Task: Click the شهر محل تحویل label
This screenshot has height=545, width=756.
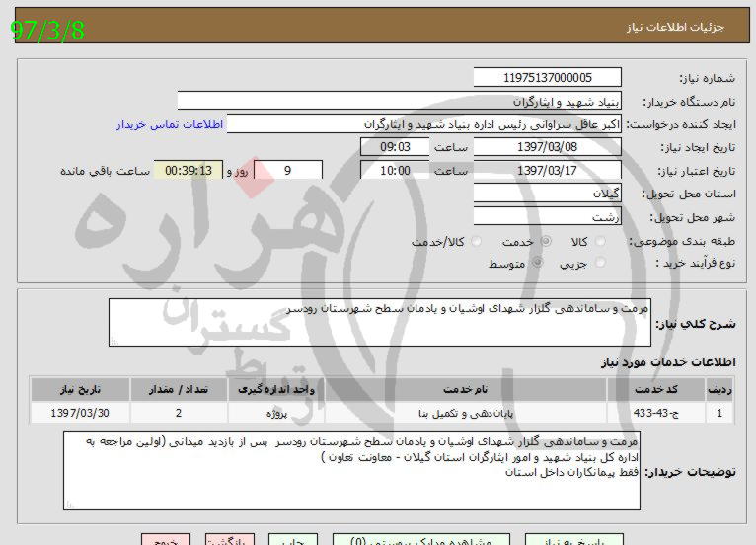Action: [693, 217]
